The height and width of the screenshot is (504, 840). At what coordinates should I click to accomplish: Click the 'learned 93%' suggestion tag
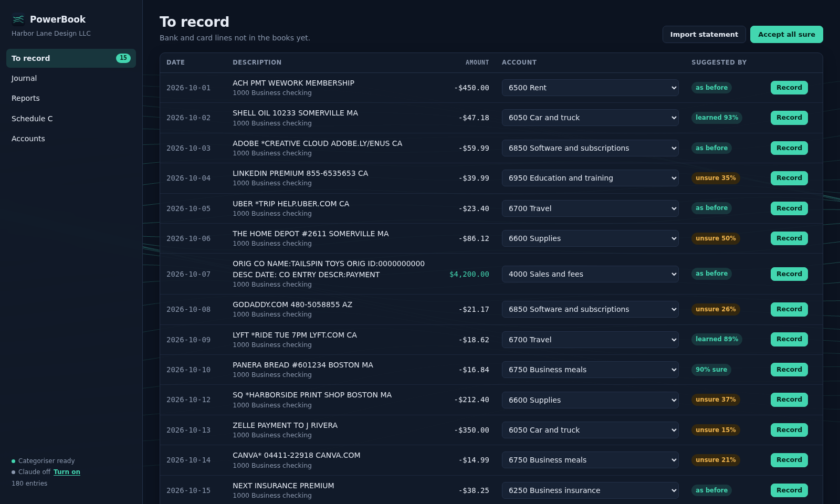click(x=717, y=118)
